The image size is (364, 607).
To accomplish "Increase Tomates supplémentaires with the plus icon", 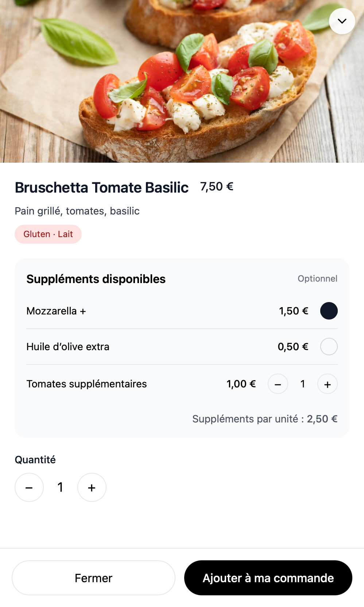I will coord(328,384).
